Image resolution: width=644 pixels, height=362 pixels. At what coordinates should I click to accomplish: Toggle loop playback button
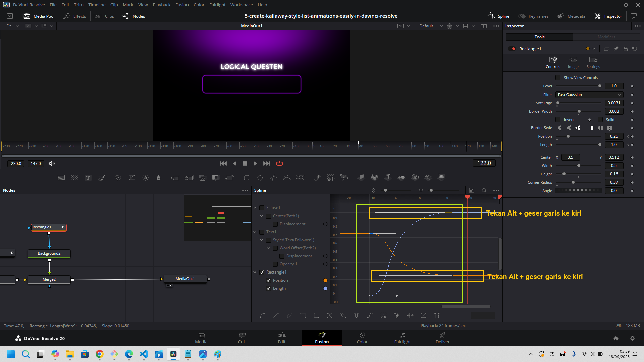click(279, 163)
